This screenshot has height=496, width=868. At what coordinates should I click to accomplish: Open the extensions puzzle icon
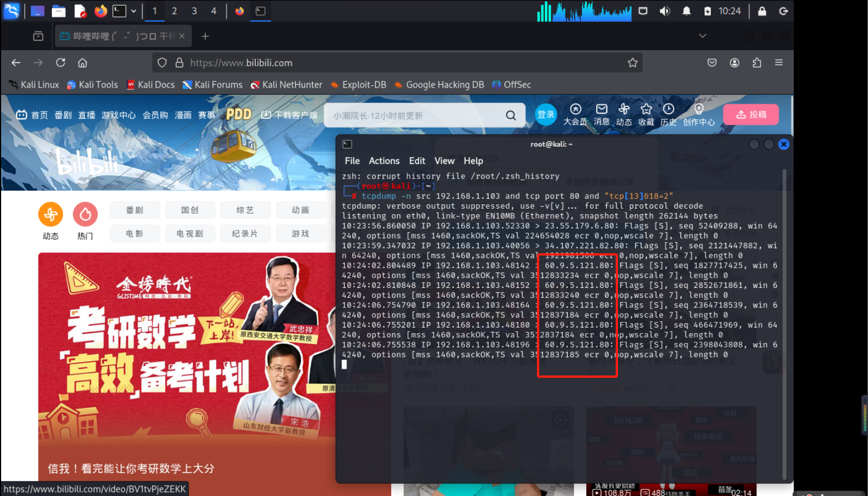click(x=757, y=62)
